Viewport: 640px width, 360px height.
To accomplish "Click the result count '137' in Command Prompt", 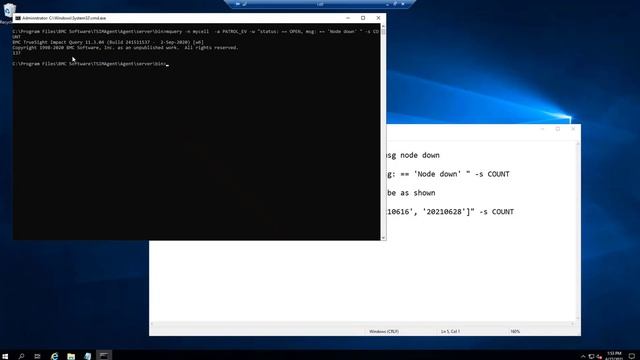I will pos(16,53).
